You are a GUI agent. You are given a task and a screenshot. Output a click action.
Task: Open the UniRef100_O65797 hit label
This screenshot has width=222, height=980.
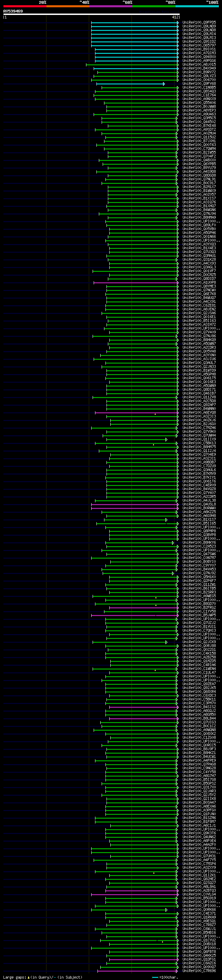(199, 45)
